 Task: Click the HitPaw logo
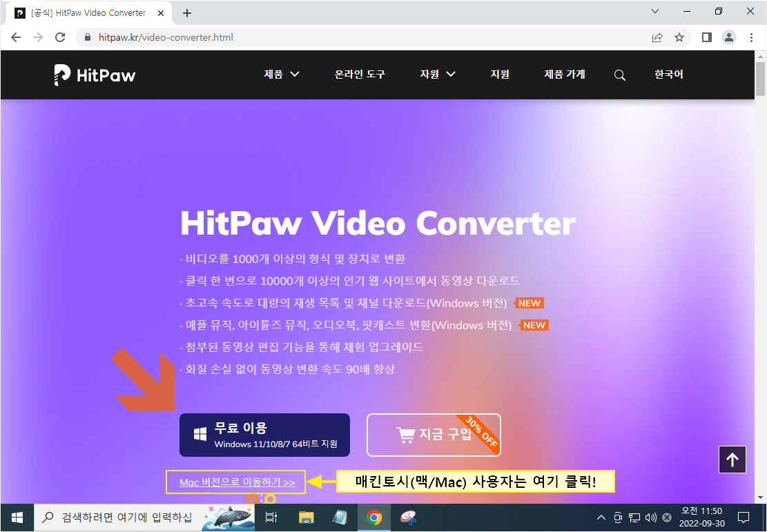click(x=95, y=75)
